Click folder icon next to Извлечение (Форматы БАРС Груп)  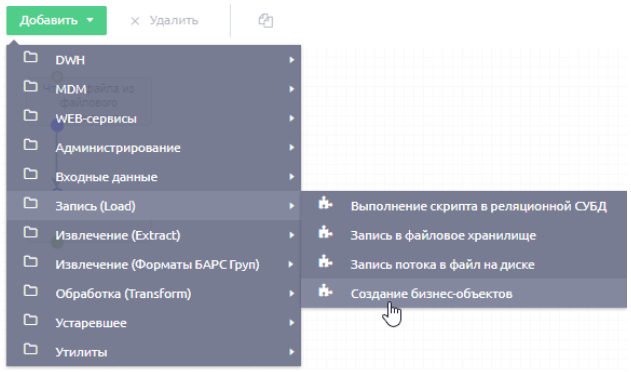(31, 262)
